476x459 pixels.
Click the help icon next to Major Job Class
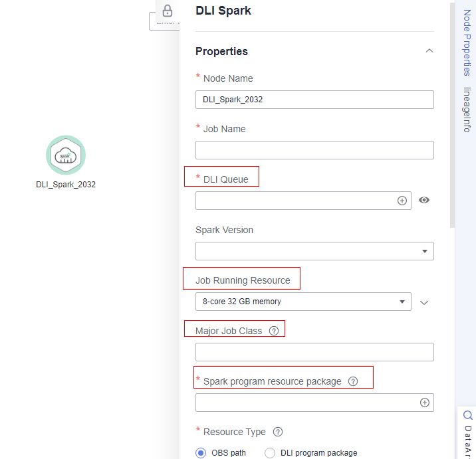point(274,331)
